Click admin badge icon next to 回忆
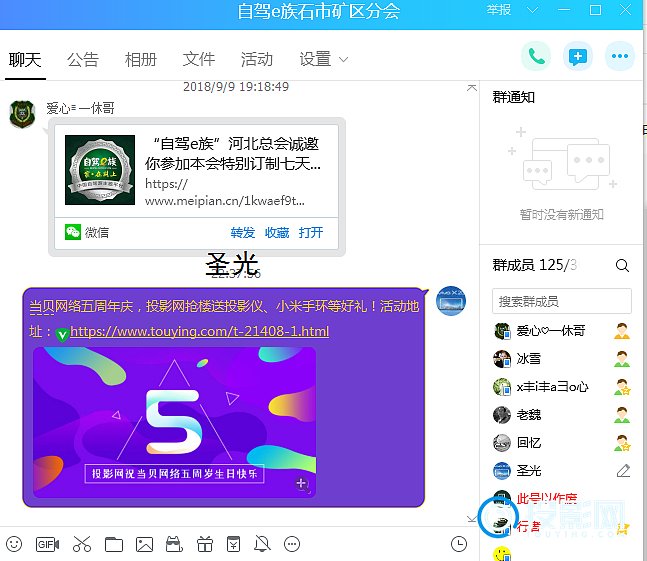647x561 pixels. click(x=622, y=443)
